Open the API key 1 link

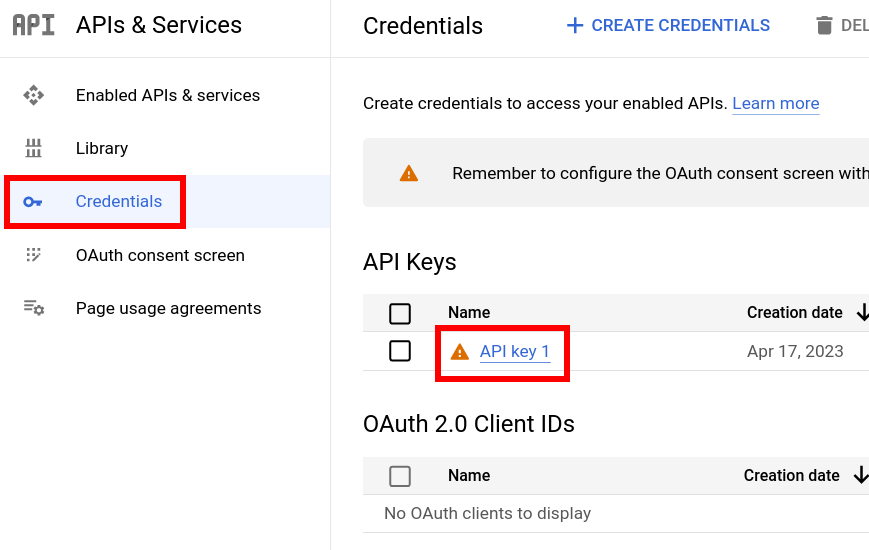tap(515, 352)
